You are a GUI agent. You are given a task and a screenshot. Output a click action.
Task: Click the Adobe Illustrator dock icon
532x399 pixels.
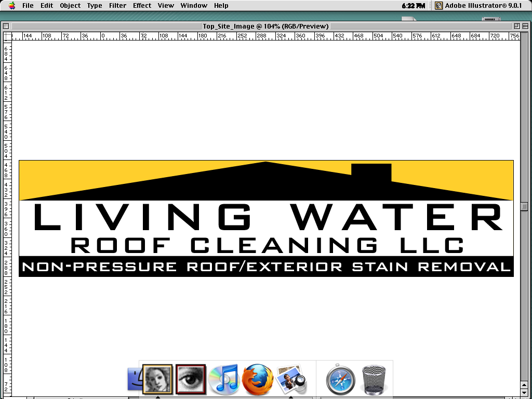(157, 378)
